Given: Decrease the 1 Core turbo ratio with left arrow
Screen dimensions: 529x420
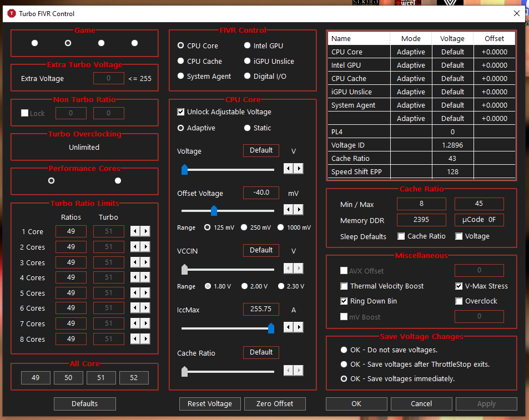Looking at the screenshot, I should pos(135,231).
